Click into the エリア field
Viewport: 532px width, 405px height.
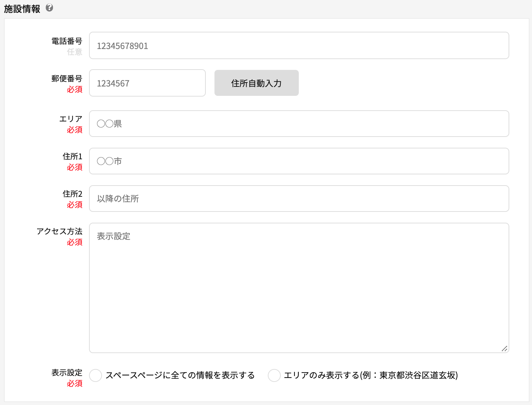[299, 124]
